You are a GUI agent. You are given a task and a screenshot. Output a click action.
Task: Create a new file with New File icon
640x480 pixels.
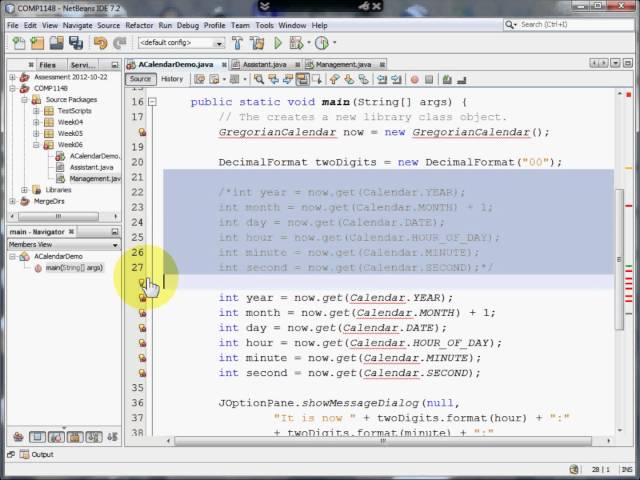point(18,42)
